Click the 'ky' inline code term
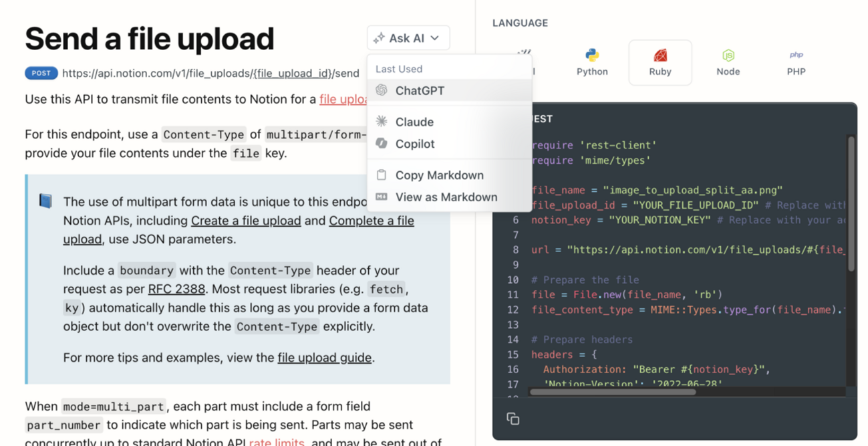The image size is (868, 446). pos(71,308)
